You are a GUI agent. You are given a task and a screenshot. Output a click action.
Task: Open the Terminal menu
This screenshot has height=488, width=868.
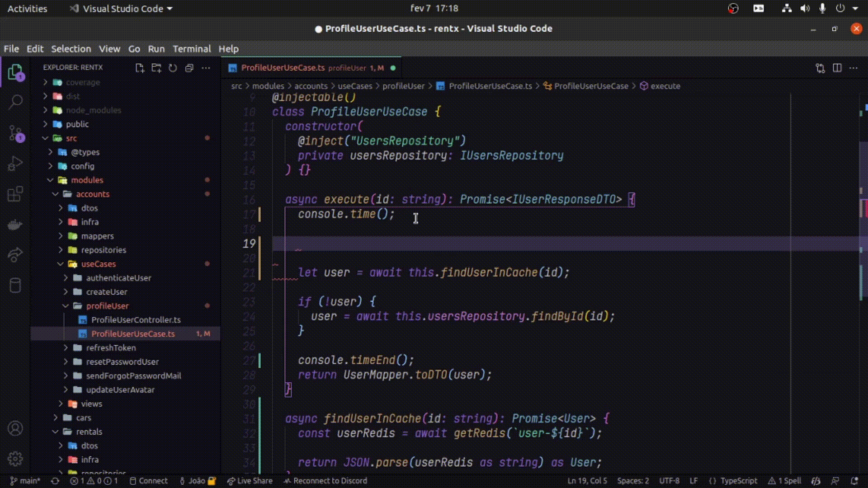coord(192,49)
